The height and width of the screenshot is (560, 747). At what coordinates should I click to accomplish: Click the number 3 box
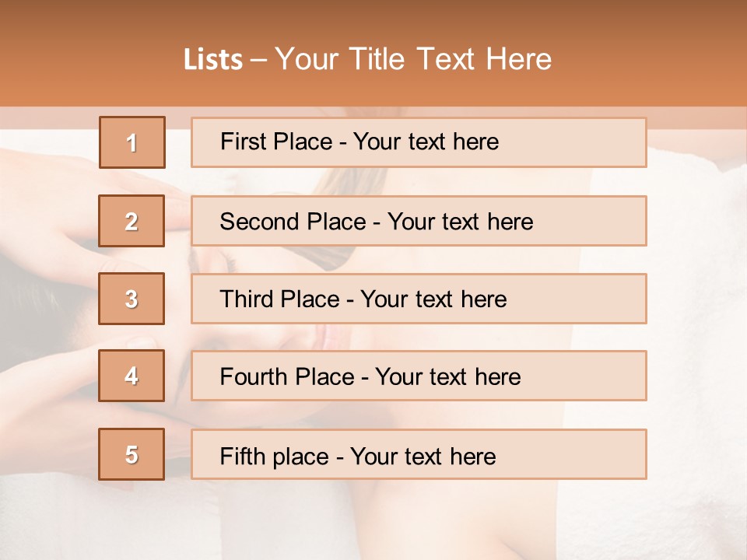[x=132, y=299]
